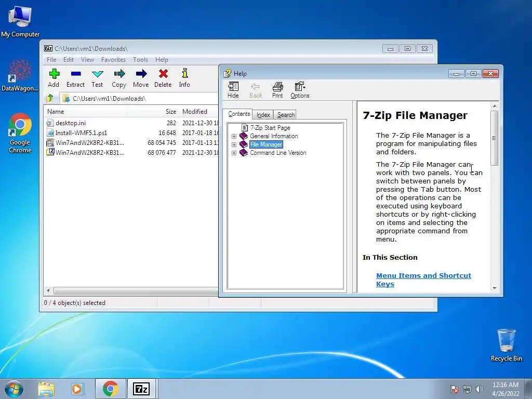
Task: Open the Help menu in 7-Zip
Action: [162, 60]
